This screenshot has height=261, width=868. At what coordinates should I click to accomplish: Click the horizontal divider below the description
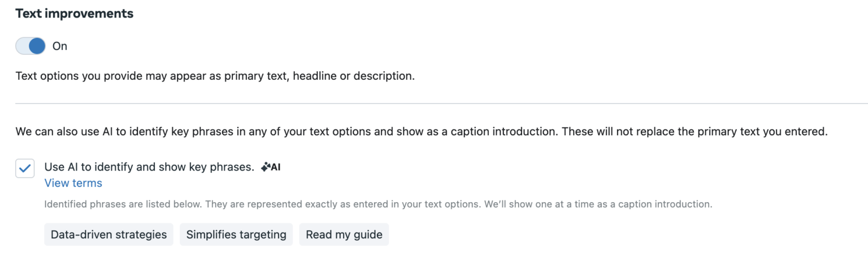(441, 104)
